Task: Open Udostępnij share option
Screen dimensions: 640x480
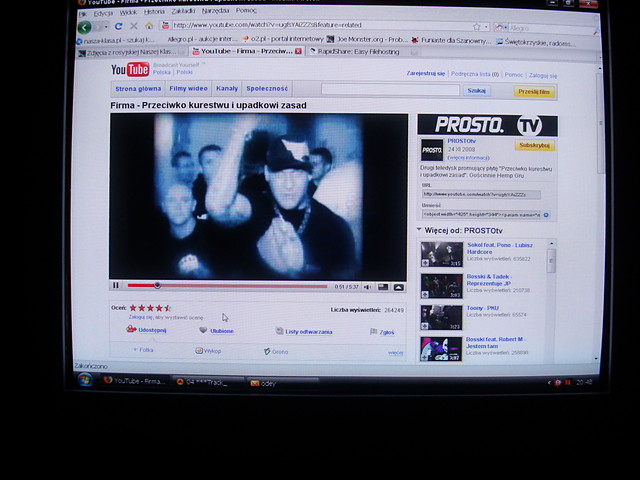Action: coord(146,329)
